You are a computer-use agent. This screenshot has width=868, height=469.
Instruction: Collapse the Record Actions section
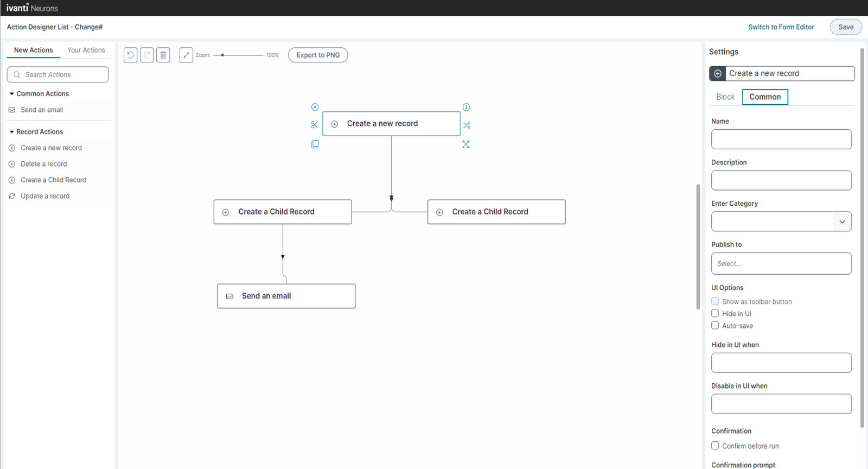12,132
